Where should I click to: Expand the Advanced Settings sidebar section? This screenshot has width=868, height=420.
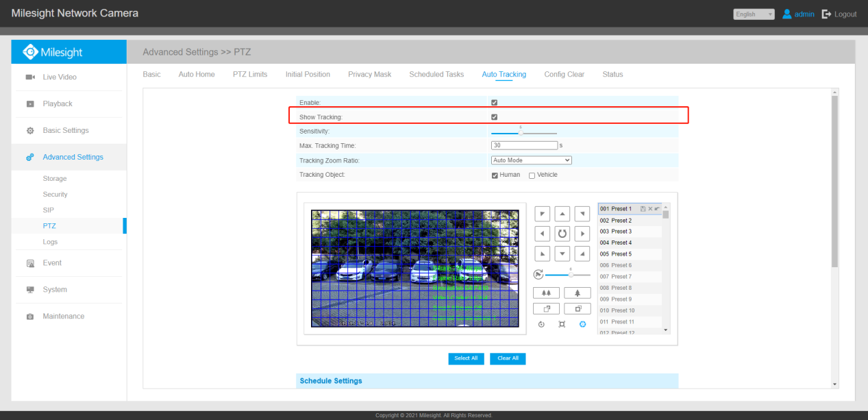[x=69, y=157]
